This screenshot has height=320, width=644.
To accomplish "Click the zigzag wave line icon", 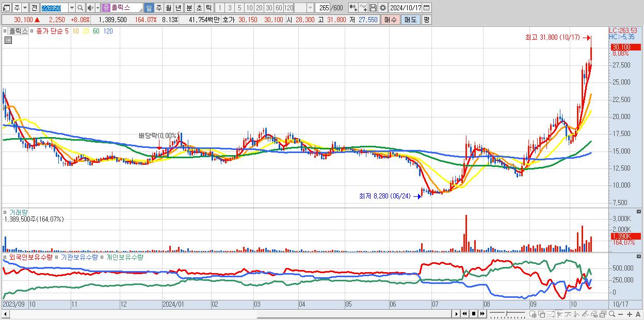I will click(577, 314).
